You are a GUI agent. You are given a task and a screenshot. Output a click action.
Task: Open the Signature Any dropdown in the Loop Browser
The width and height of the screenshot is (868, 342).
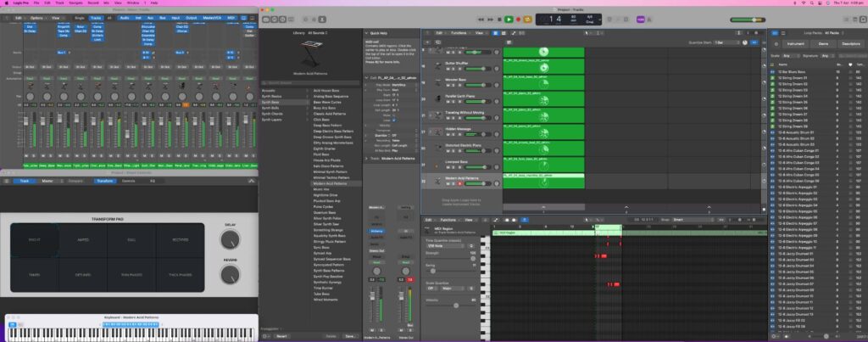click(x=826, y=56)
